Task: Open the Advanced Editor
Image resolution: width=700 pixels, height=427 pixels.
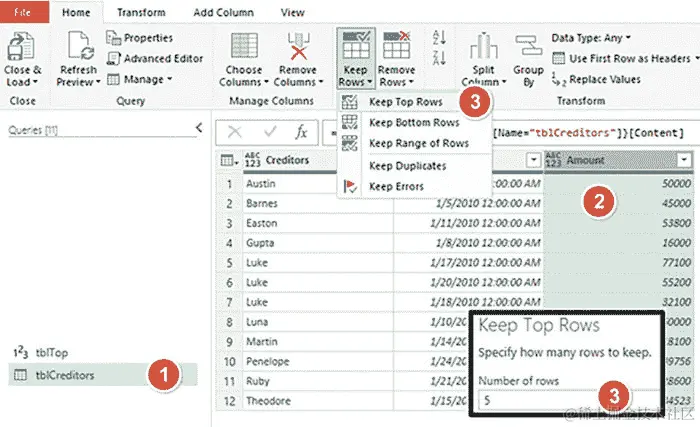Action: 154,59
